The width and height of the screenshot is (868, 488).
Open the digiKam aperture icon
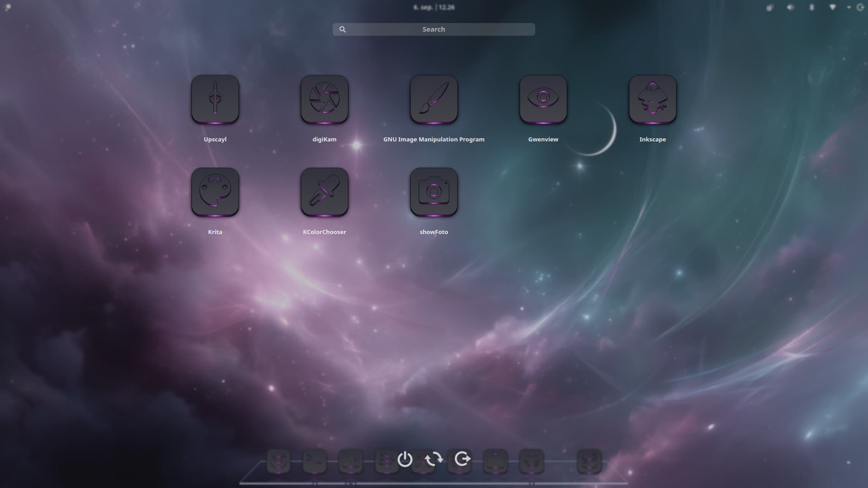325,99
